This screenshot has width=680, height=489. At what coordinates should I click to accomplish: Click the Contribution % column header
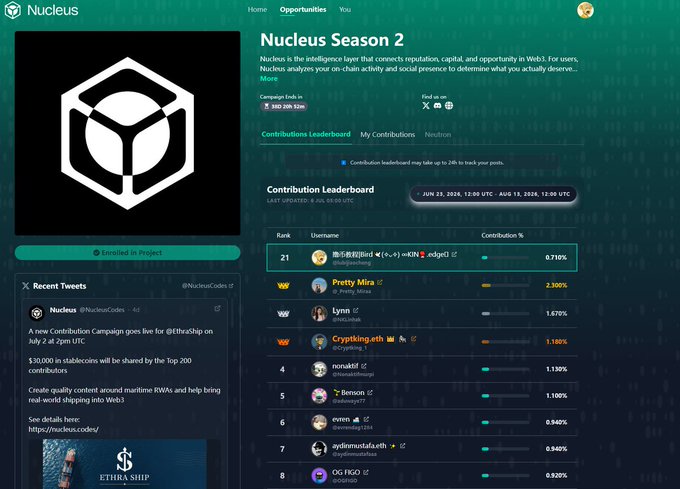[x=502, y=235]
